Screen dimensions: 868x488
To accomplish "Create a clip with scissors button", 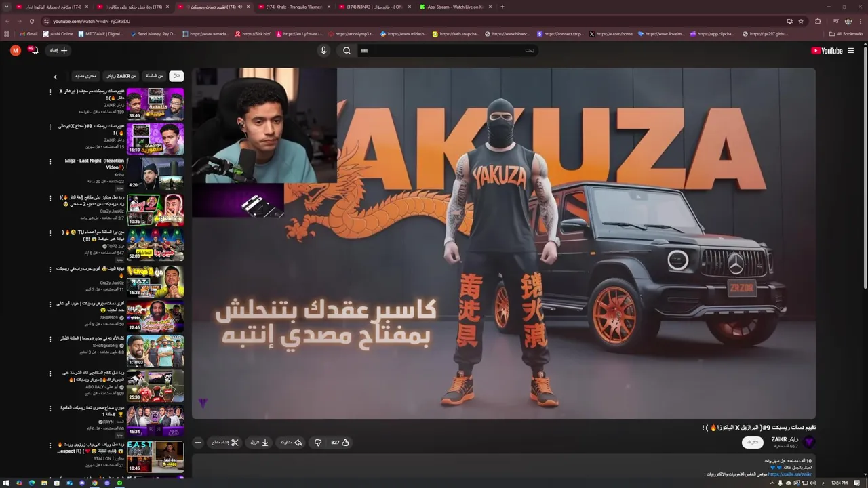I will (225, 442).
